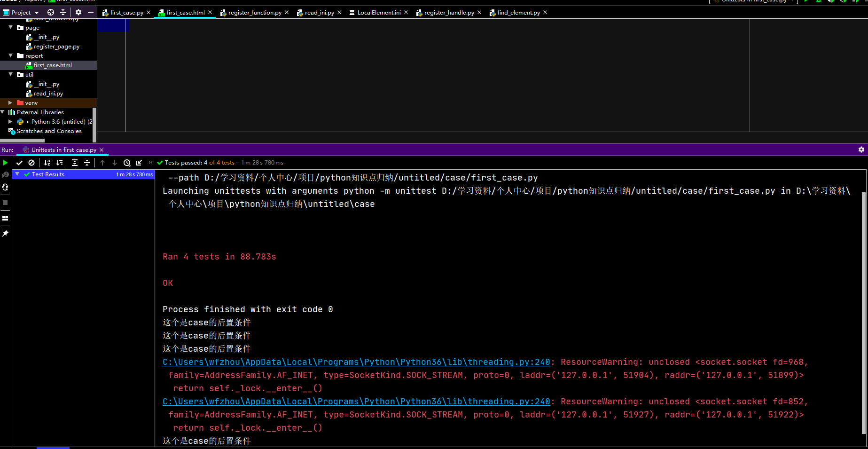
Task: Close the LocalElement.ini tab
Action: coord(406,12)
